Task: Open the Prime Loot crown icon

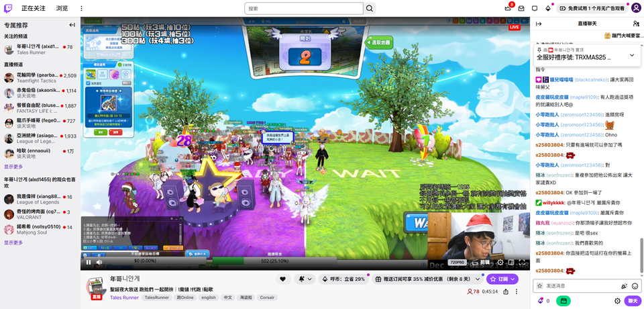Action: [507, 8]
